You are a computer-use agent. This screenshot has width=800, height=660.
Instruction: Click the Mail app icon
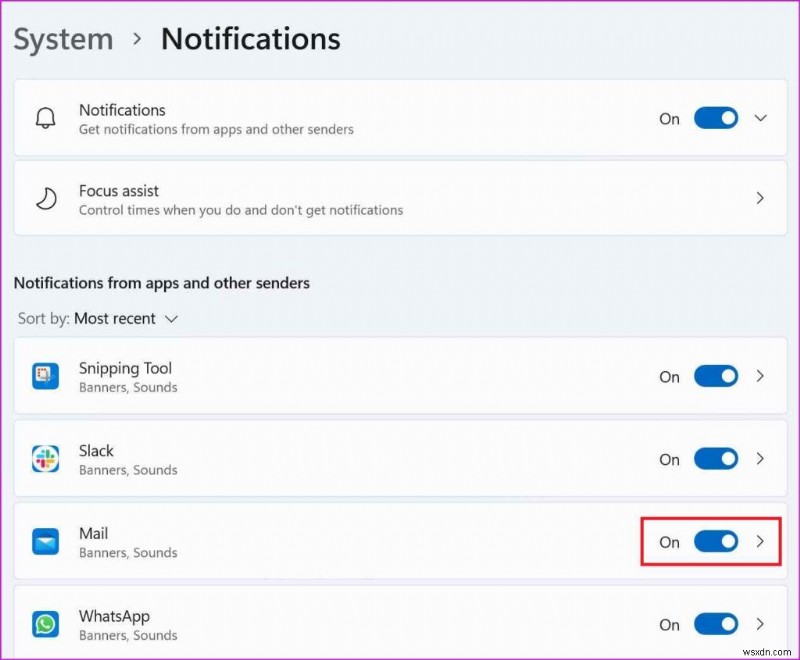coord(45,542)
